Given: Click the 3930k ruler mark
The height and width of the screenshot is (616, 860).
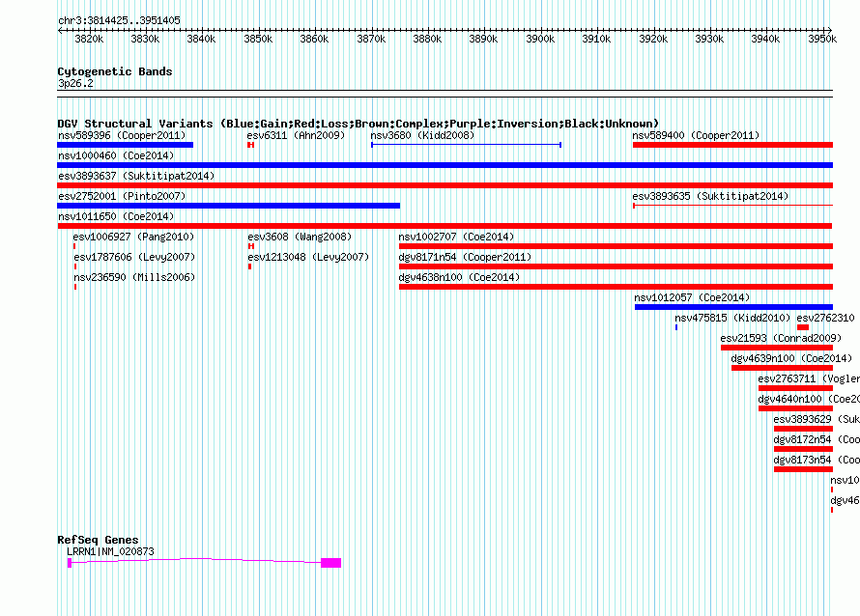Looking at the screenshot, I should pyautogui.click(x=709, y=39).
